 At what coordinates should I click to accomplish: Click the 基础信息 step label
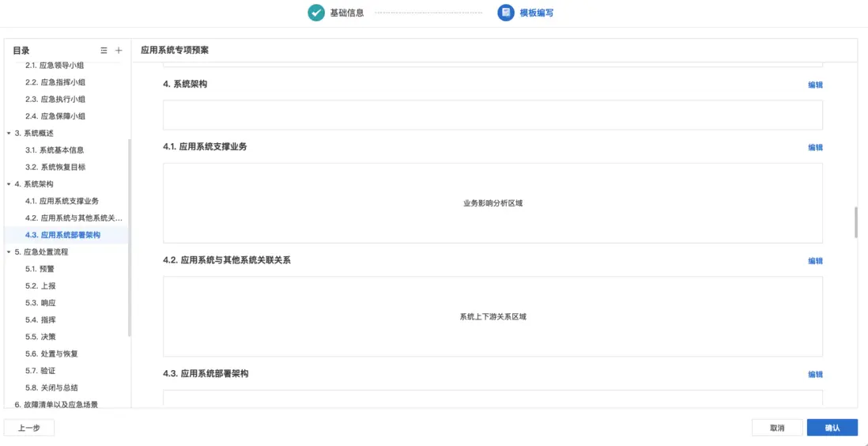347,13
